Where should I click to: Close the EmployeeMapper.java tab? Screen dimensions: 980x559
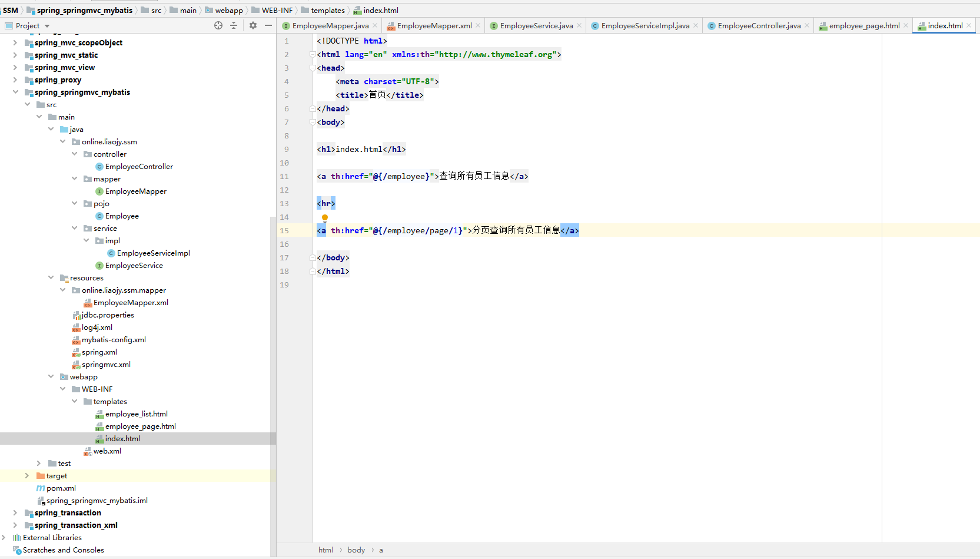point(375,25)
